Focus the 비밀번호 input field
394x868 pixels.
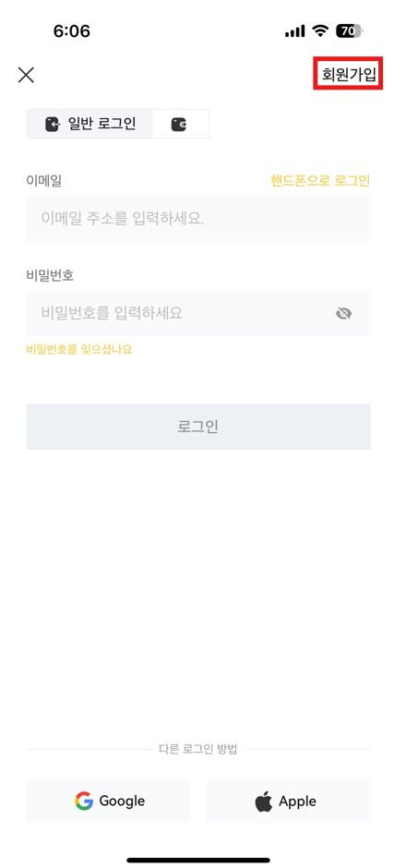(x=198, y=313)
